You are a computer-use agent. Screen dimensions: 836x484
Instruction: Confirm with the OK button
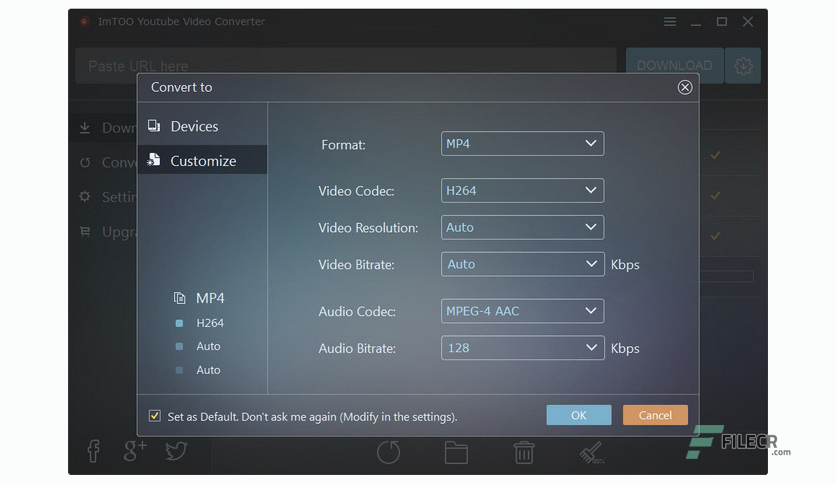pos(578,415)
